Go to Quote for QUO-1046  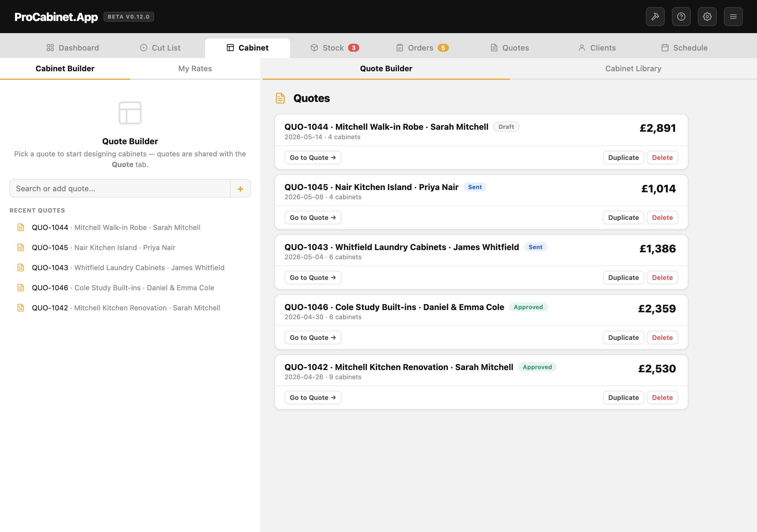click(313, 338)
